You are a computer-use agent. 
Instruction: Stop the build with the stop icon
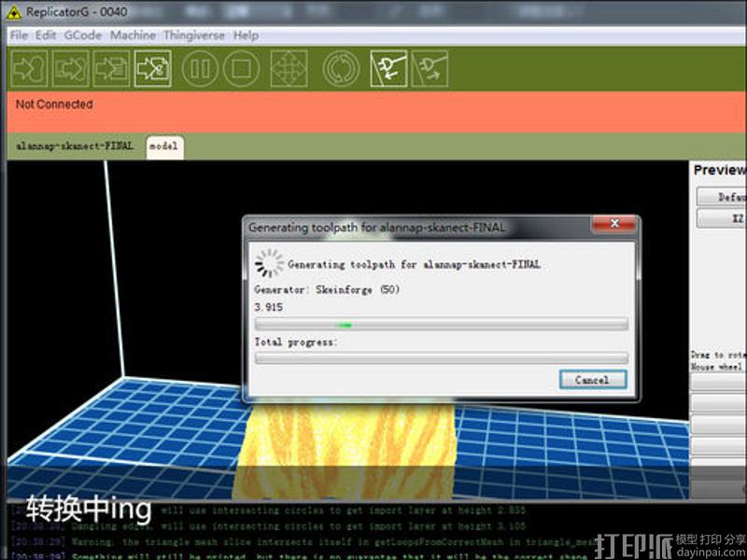pyautogui.click(x=240, y=69)
